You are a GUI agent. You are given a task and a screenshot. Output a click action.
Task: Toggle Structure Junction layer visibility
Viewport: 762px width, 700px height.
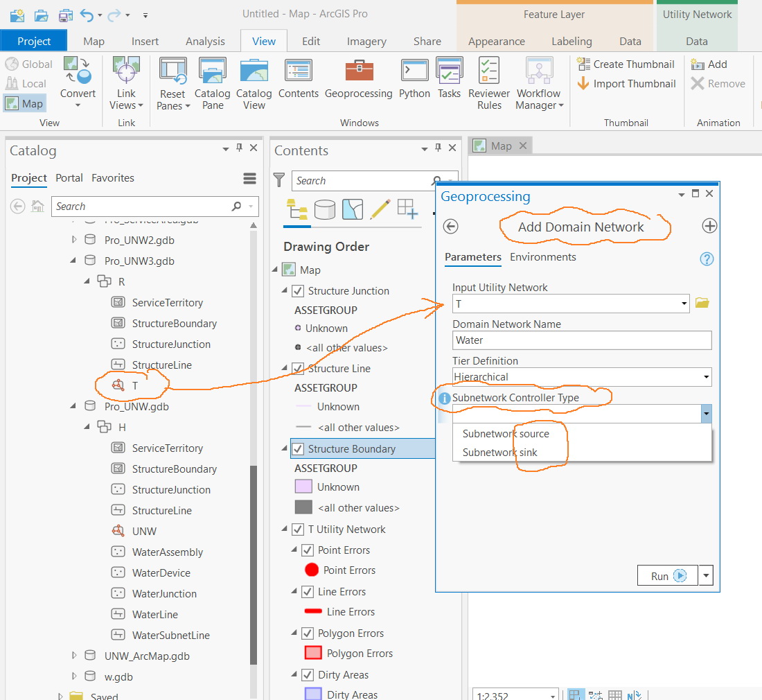[x=298, y=291]
